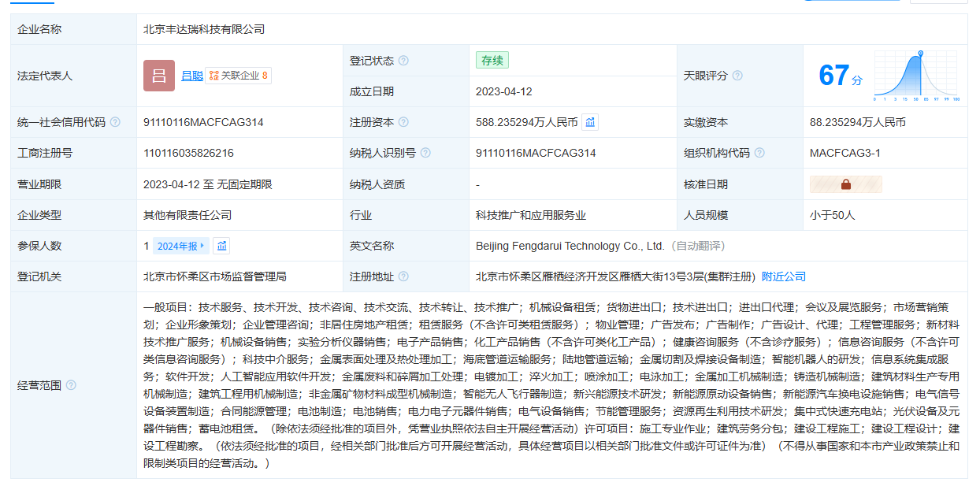Select paid-in capital 88.235294万人民币
The image size is (980, 486).
pyautogui.click(x=858, y=122)
